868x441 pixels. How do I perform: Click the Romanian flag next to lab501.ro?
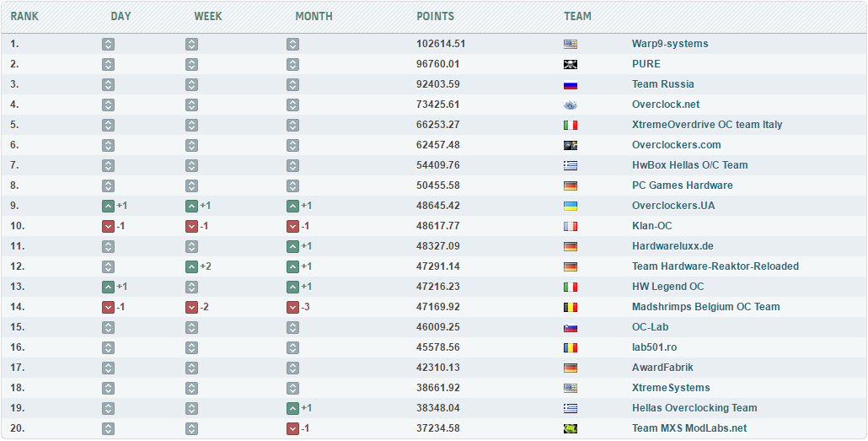pyautogui.click(x=571, y=347)
